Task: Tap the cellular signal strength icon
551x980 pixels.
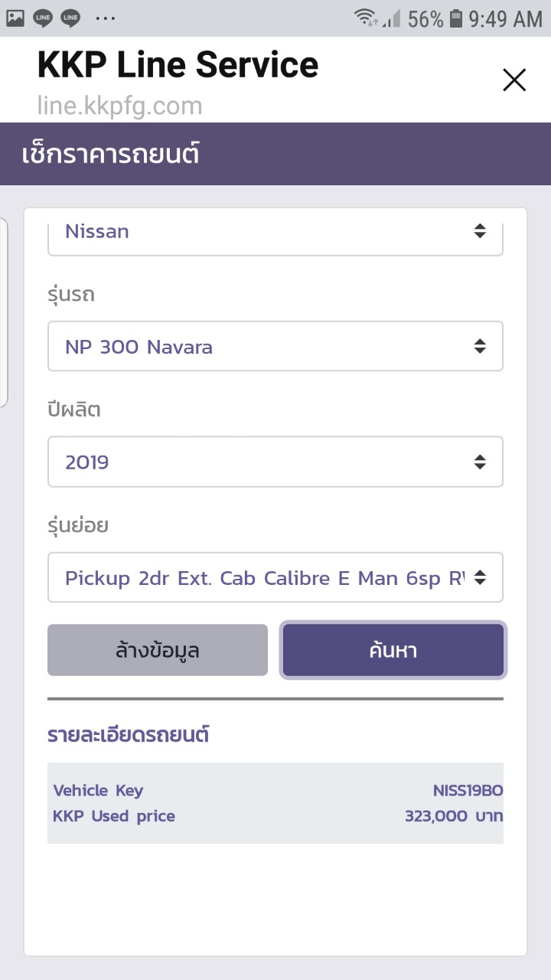Action: [392, 18]
